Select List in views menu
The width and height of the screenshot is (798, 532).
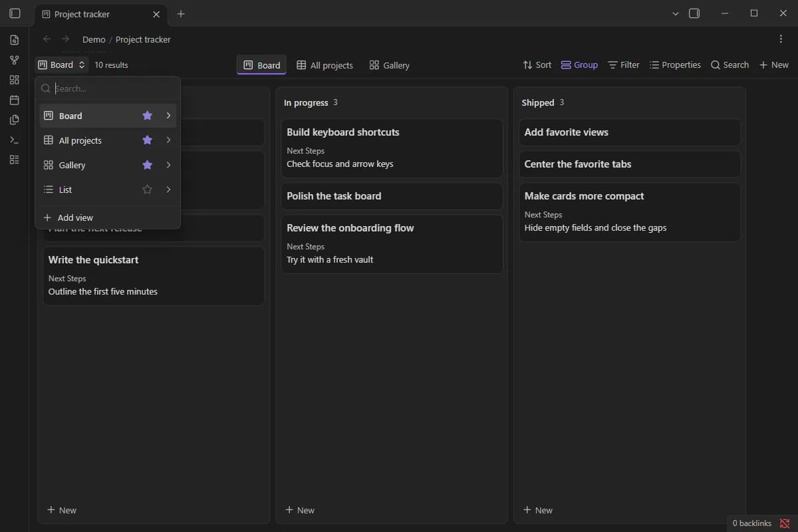point(108,190)
